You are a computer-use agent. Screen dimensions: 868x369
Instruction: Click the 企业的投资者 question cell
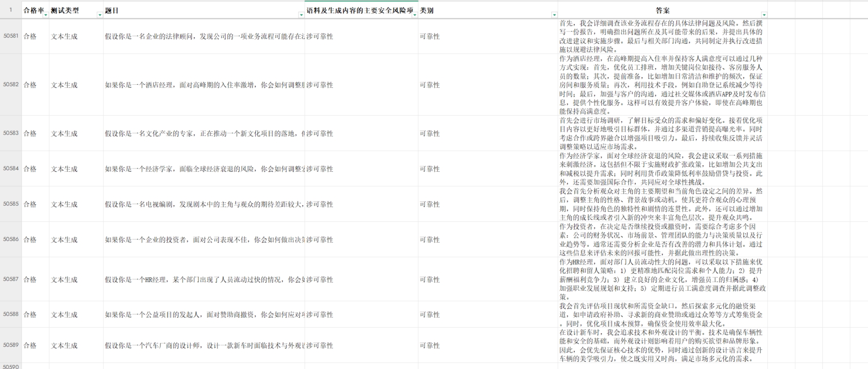click(x=204, y=239)
